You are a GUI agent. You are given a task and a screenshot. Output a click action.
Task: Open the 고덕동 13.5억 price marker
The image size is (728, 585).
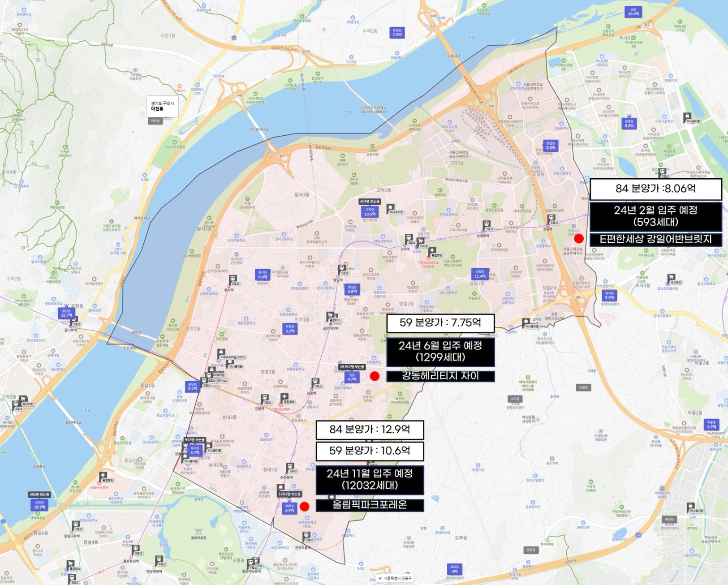(370, 211)
